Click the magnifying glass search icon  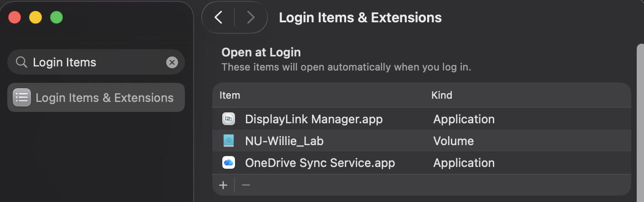pos(21,62)
